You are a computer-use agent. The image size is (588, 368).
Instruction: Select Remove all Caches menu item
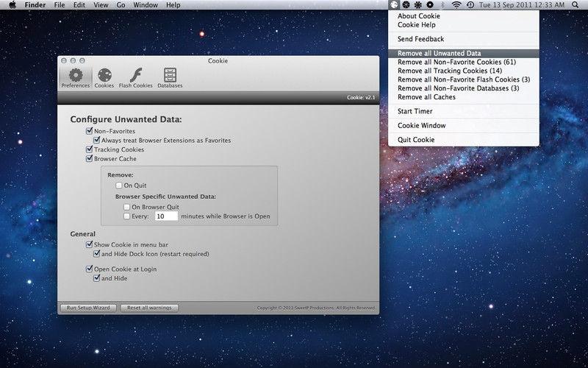(464, 97)
